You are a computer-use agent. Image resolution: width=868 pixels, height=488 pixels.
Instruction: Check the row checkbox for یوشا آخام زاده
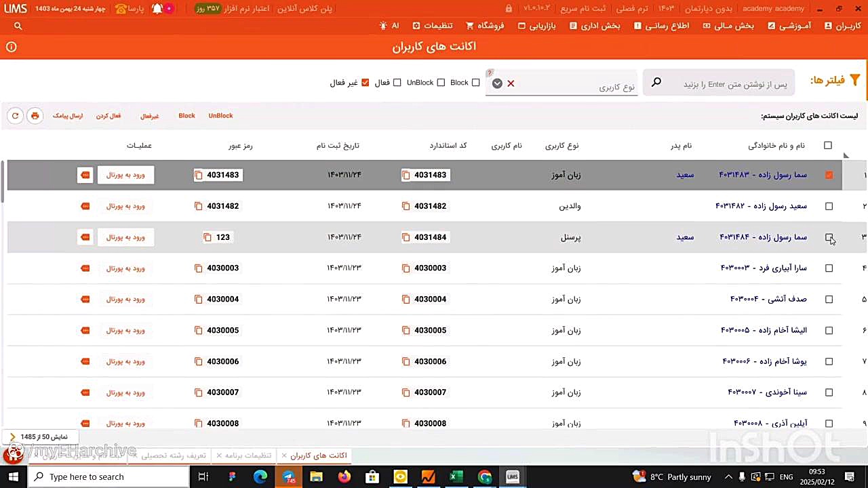[829, 362]
